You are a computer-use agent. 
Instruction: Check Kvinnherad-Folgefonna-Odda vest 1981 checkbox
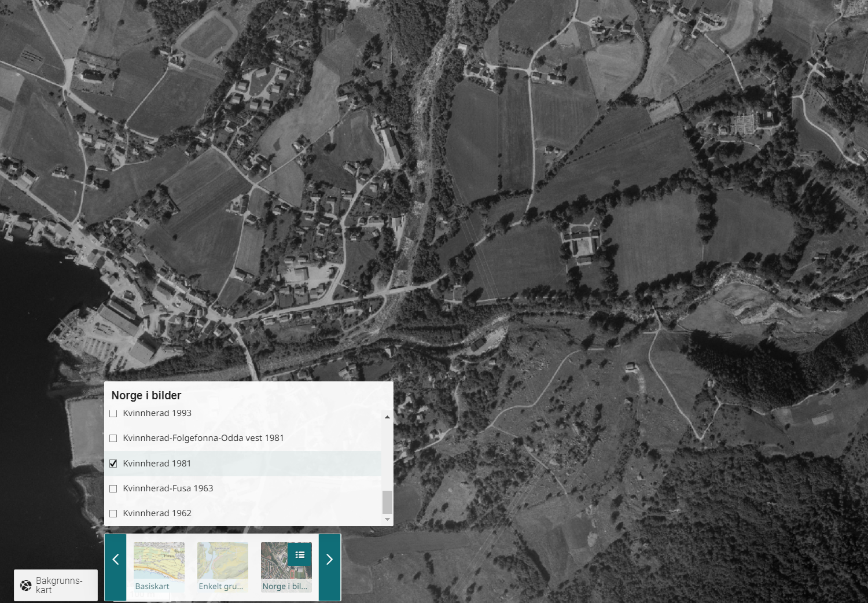point(113,438)
